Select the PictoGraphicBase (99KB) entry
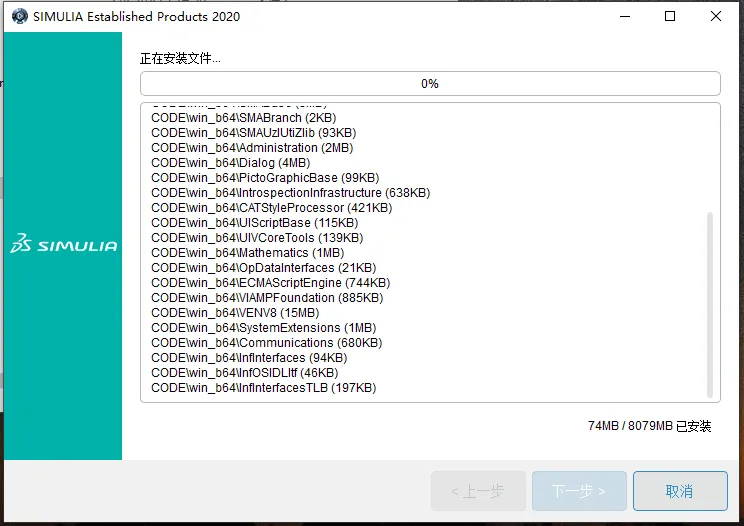 265,178
